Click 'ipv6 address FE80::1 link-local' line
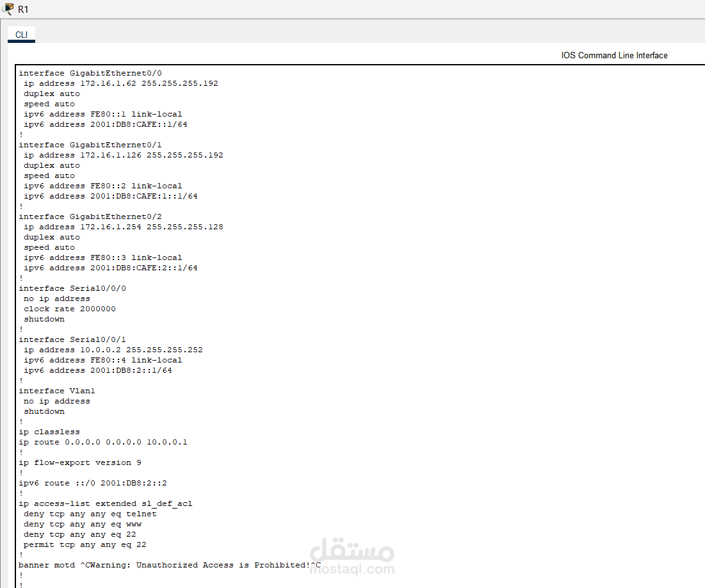The height and width of the screenshot is (588, 705). coord(103,114)
